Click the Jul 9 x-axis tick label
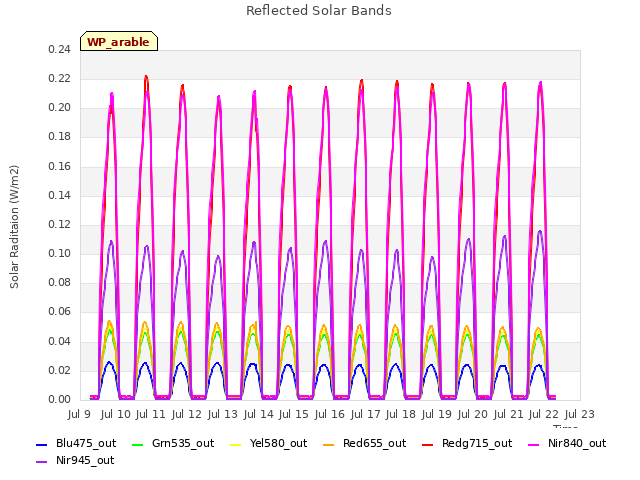 (x=79, y=414)
